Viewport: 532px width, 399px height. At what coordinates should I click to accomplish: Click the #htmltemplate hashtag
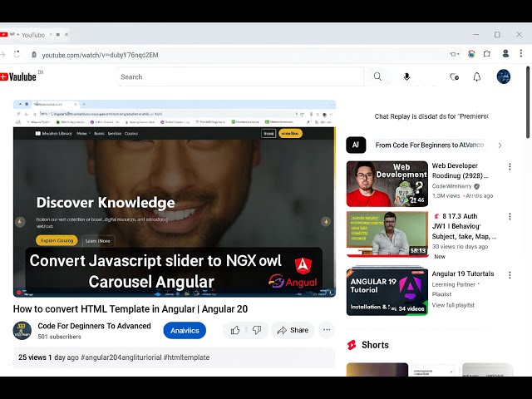tap(186, 357)
